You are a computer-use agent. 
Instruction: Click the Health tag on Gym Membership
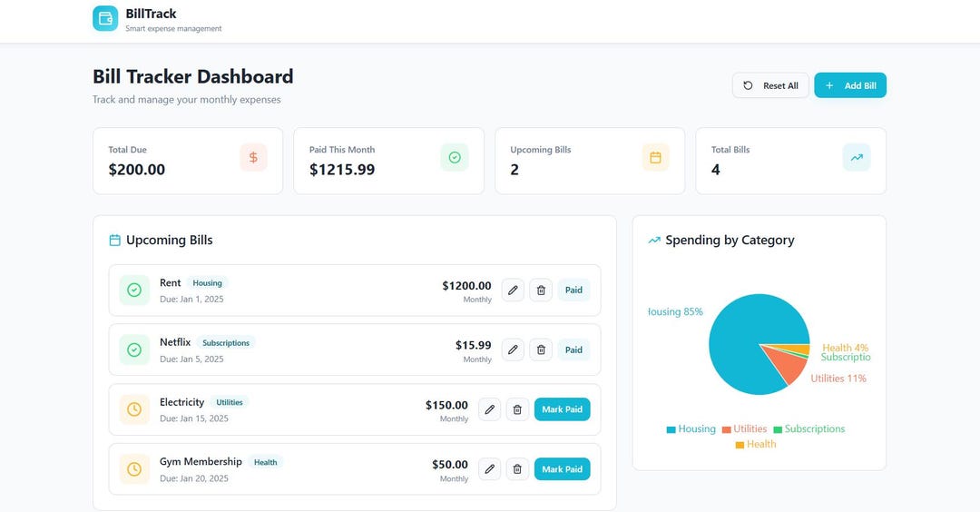(x=265, y=462)
